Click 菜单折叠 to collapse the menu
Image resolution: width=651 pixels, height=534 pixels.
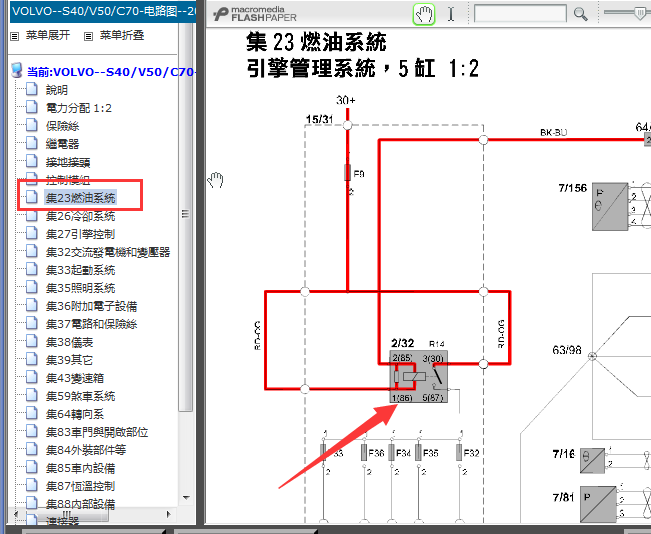122,36
